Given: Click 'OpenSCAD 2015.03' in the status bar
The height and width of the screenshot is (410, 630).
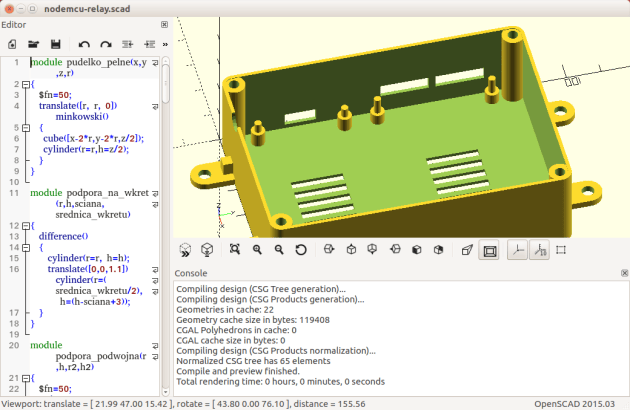Looking at the screenshot, I should [x=574, y=404].
